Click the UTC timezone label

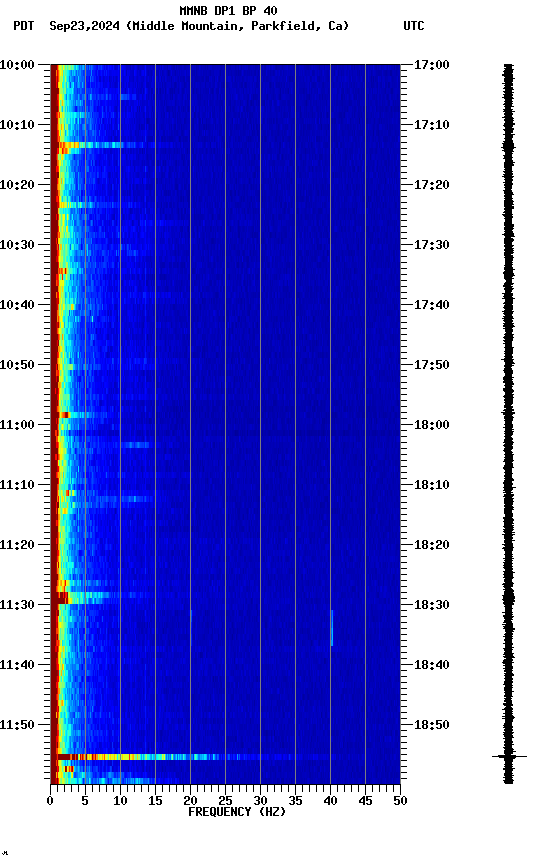tap(413, 26)
